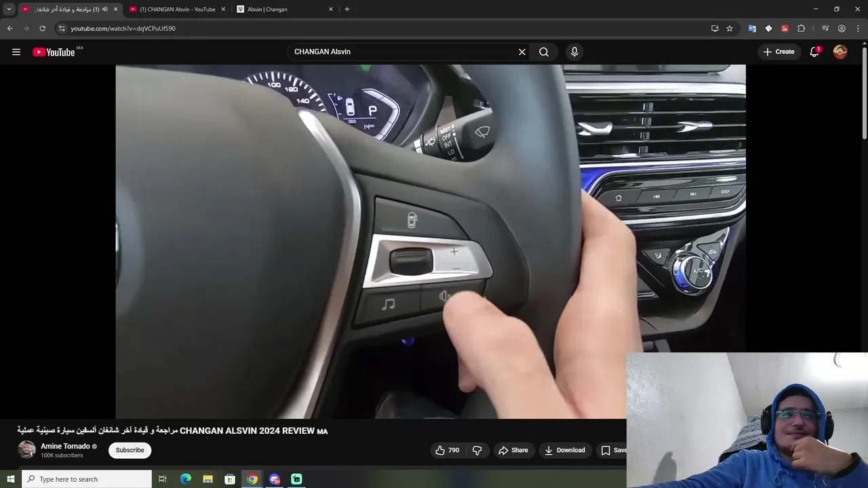Screen dimensions: 868x488
Task: Open the YouTube guide hamburger menu
Action: [16, 52]
